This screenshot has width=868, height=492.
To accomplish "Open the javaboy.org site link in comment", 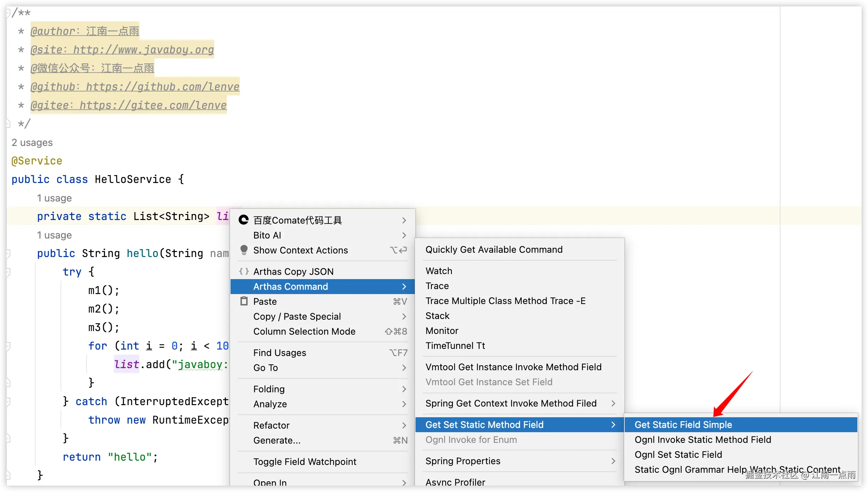I will (x=143, y=50).
